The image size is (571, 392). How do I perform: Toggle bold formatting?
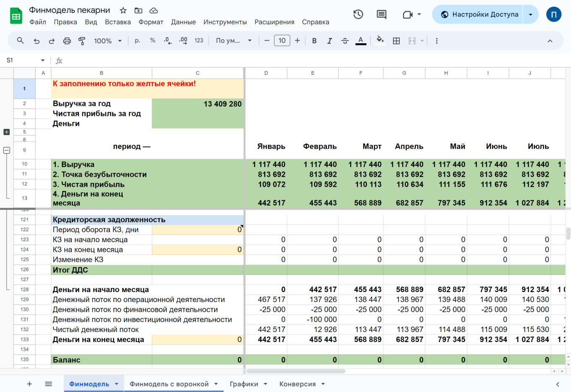coord(314,41)
